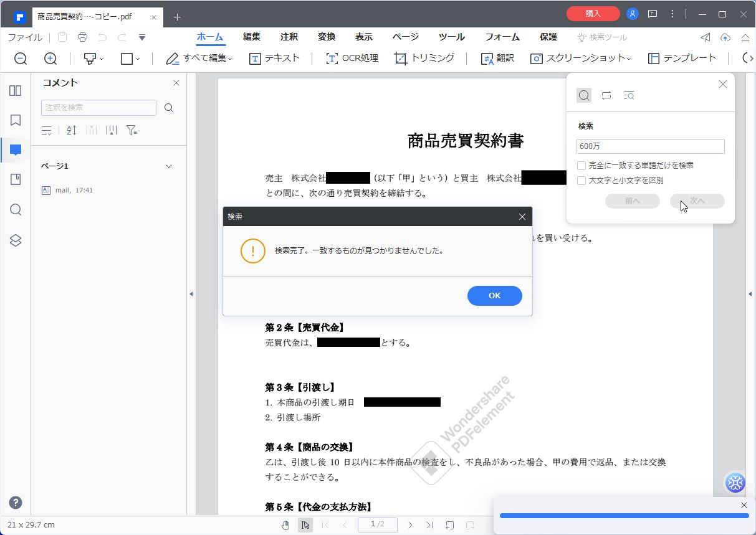
Task: Open the layers panel in left sidebar
Action: coord(15,240)
